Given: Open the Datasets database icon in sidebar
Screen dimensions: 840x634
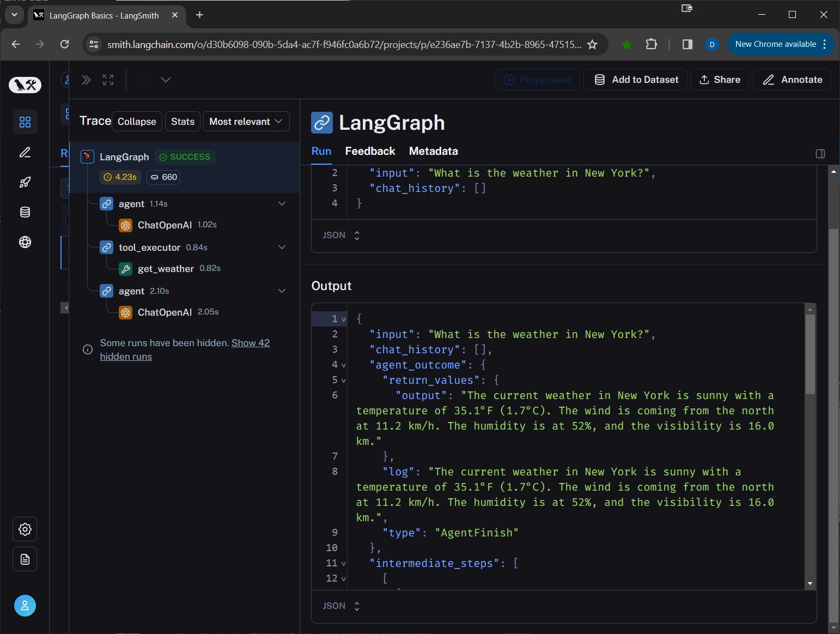Looking at the screenshot, I should [25, 212].
